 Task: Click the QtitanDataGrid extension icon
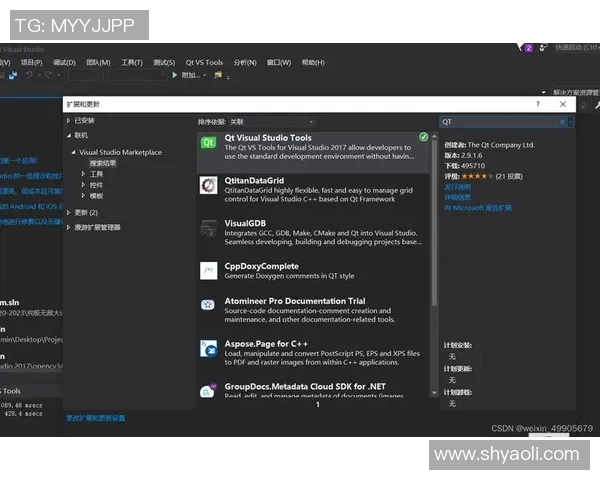click(x=208, y=185)
